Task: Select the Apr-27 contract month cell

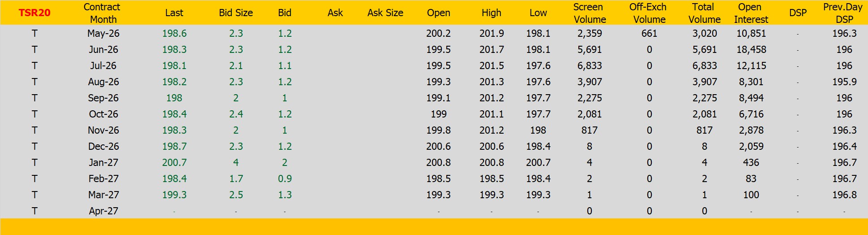Action: click(x=103, y=211)
